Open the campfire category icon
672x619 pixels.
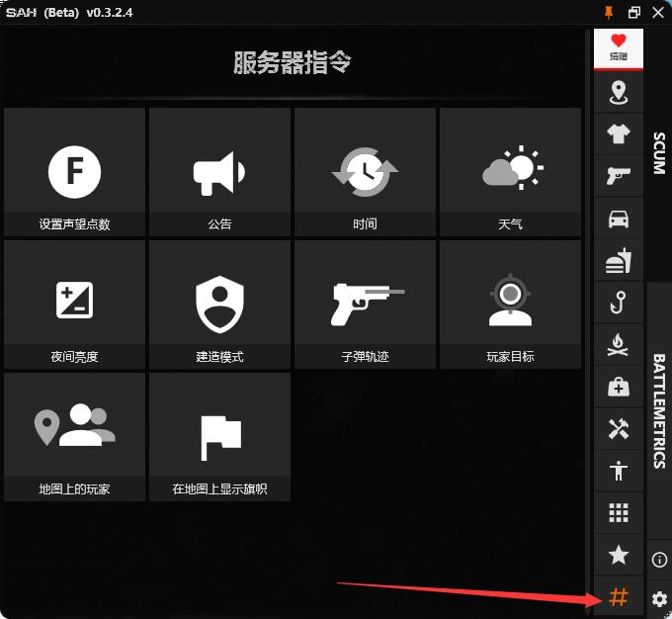pos(619,345)
